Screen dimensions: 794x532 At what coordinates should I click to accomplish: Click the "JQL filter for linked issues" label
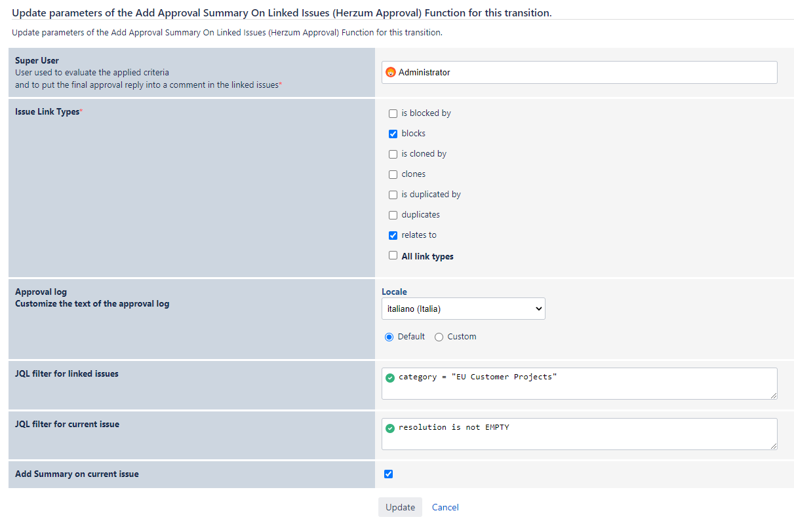click(67, 374)
